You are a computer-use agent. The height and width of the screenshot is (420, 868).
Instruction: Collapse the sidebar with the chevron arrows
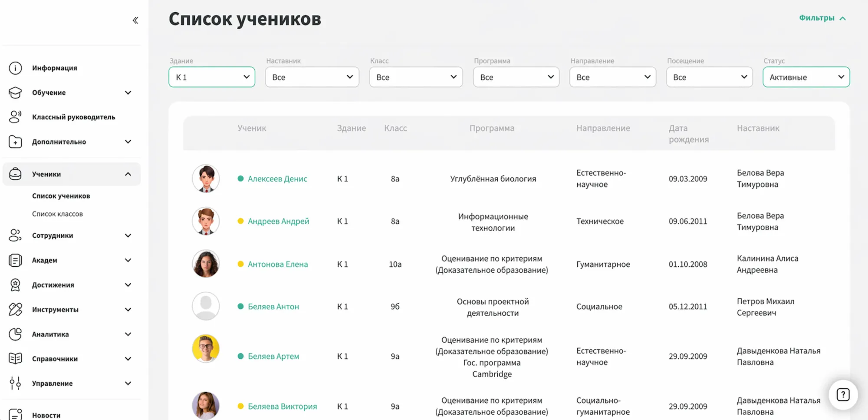click(x=135, y=20)
